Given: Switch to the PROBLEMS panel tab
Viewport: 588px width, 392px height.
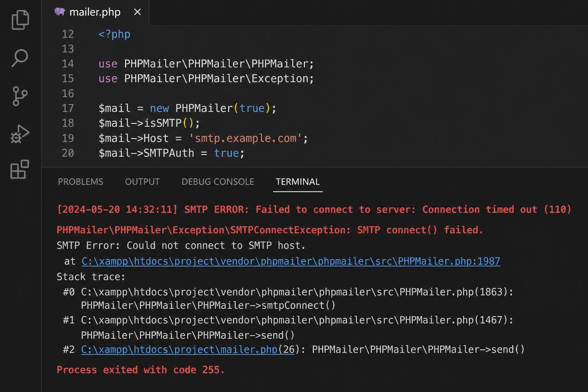Looking at the screenshot, I should tap(80, 181).
